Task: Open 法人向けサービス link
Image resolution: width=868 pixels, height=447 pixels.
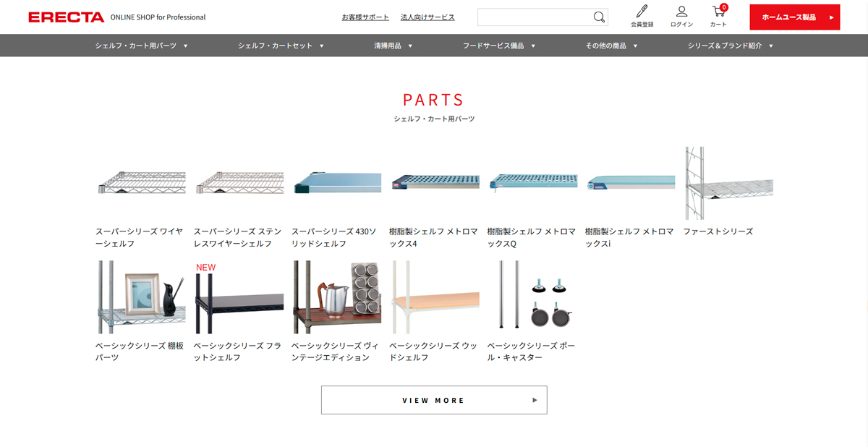Action: click(427, 17)
